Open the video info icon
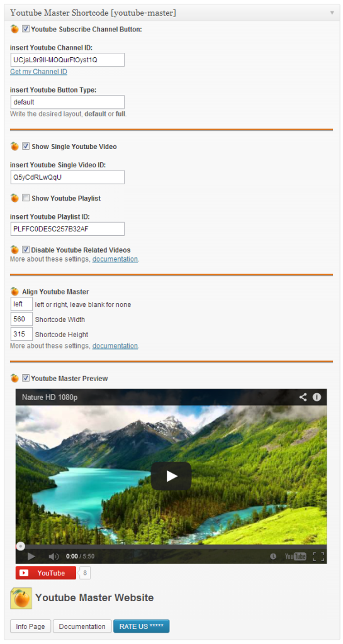 tap(317, 397)
